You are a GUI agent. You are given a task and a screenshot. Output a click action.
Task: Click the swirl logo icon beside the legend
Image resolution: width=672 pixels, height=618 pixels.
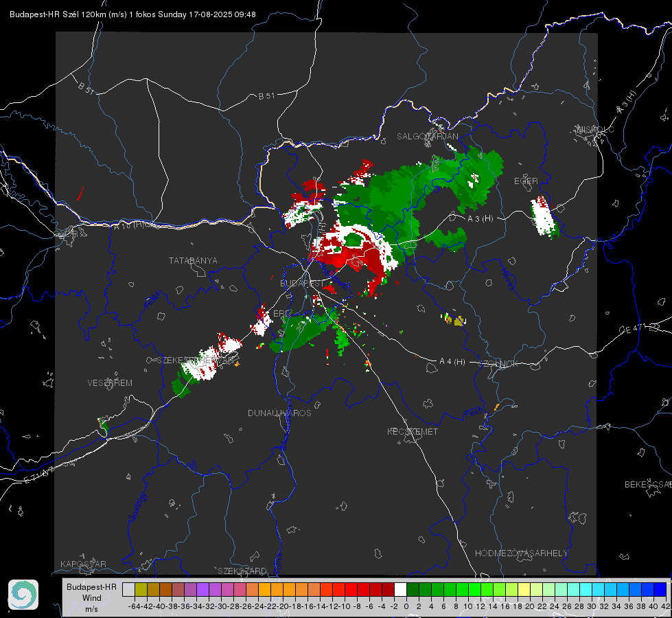click(23, 595)
